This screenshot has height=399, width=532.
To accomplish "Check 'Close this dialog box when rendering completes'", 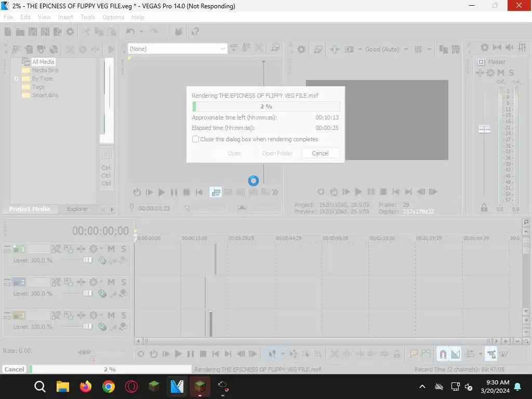I will (x=195, y=139).
